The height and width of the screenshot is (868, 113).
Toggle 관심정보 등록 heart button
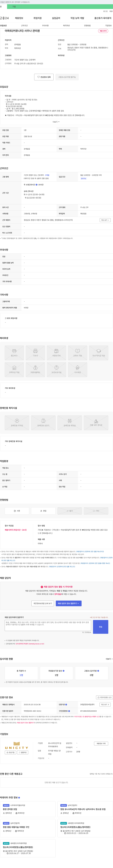point(44,77)
